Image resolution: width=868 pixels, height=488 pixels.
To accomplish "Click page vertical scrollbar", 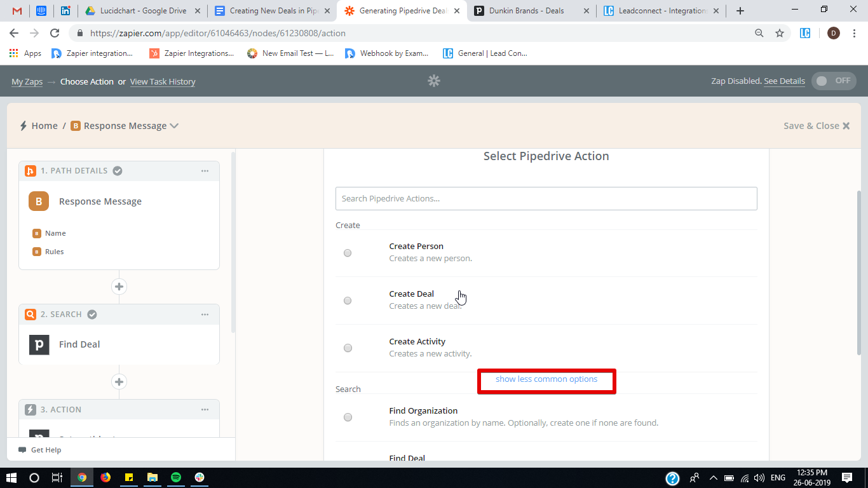I will (859, 272).
